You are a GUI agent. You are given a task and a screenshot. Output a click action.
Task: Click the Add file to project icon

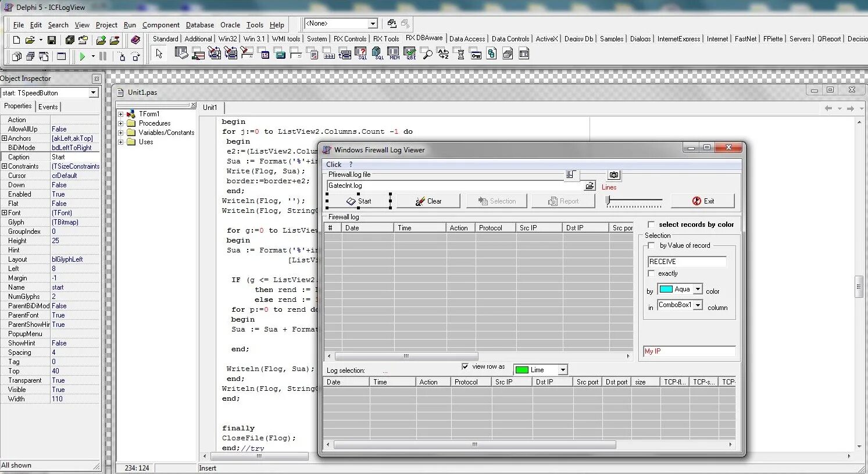point(101,40)
